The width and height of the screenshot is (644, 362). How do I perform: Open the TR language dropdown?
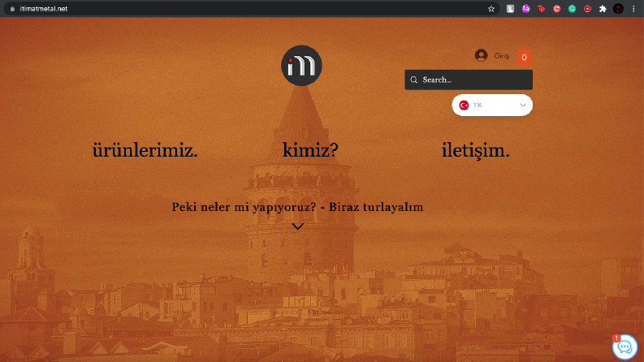pyautogui.click(x=492, y=105)
